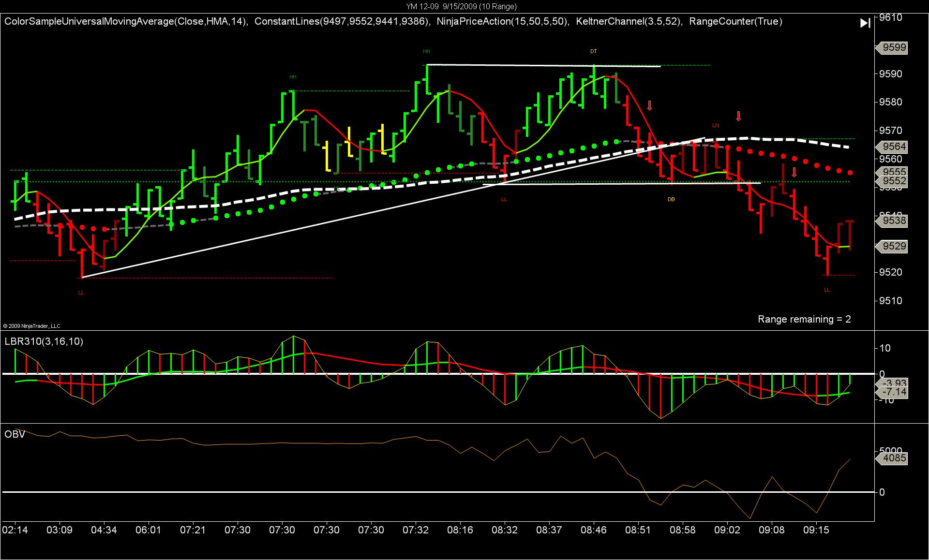Select the 9564 price marker tag
Image resolution: width=929 pixels, height=560 pixels.
[x=891, y=147]
